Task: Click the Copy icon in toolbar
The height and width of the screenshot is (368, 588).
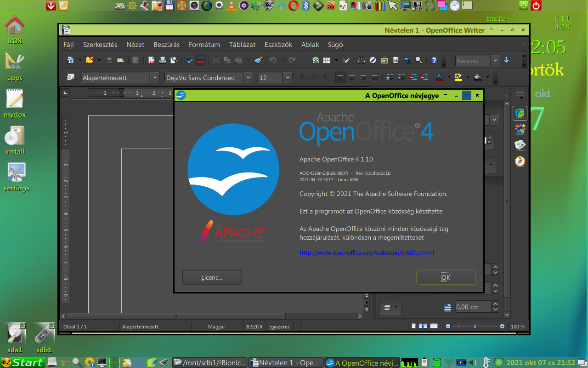Action: pyautogui.click(x=227, y=60)
